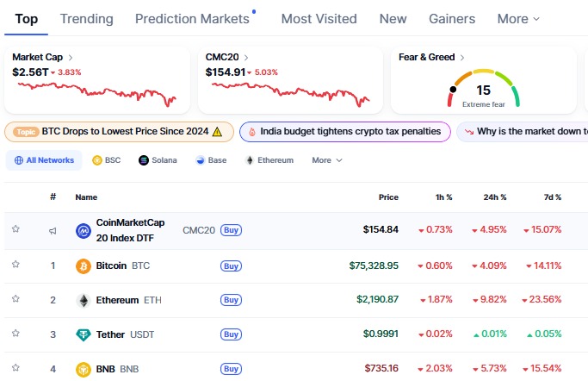This screenshot has height=381, width=588.
Task: Toggle the watchlist star for Ethereum
Action: point(15,299)
